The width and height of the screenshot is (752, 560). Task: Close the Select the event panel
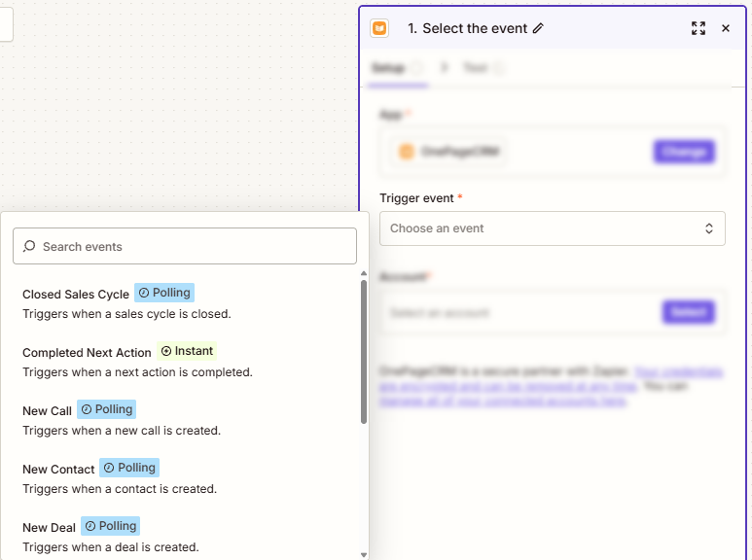726,28
